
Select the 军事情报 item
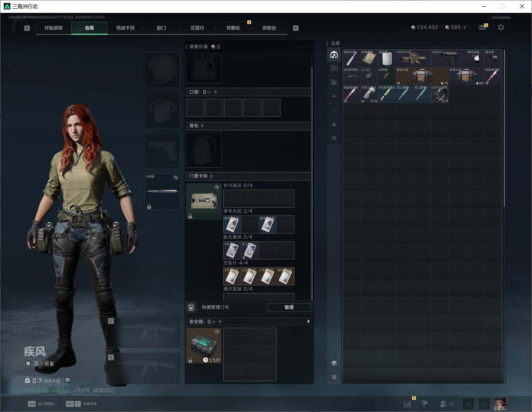click(x=369, y=59)
